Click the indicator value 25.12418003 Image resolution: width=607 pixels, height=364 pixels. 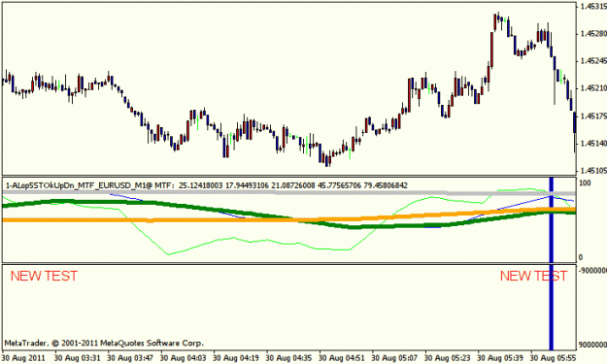200,185
